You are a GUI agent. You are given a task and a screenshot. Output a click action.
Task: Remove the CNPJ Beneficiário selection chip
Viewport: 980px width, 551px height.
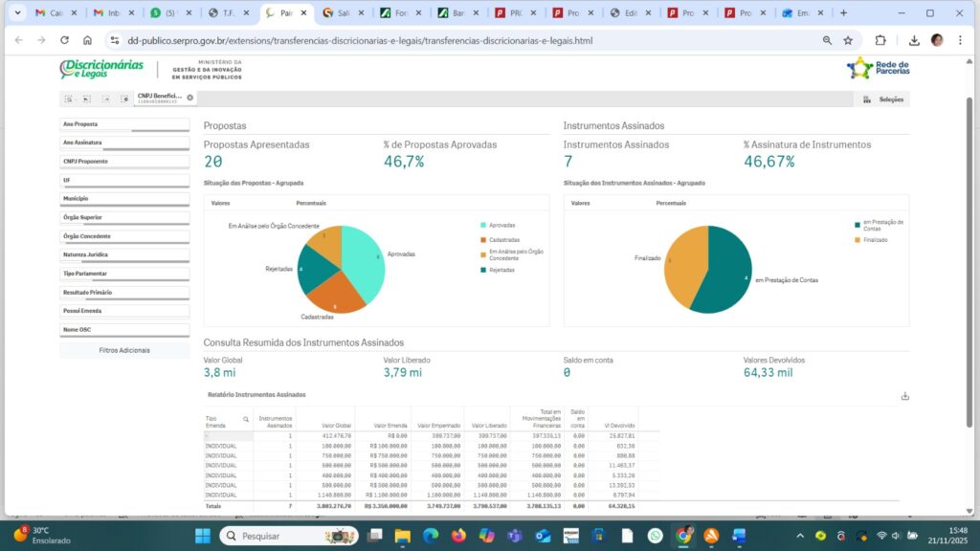tap(189, 98)
